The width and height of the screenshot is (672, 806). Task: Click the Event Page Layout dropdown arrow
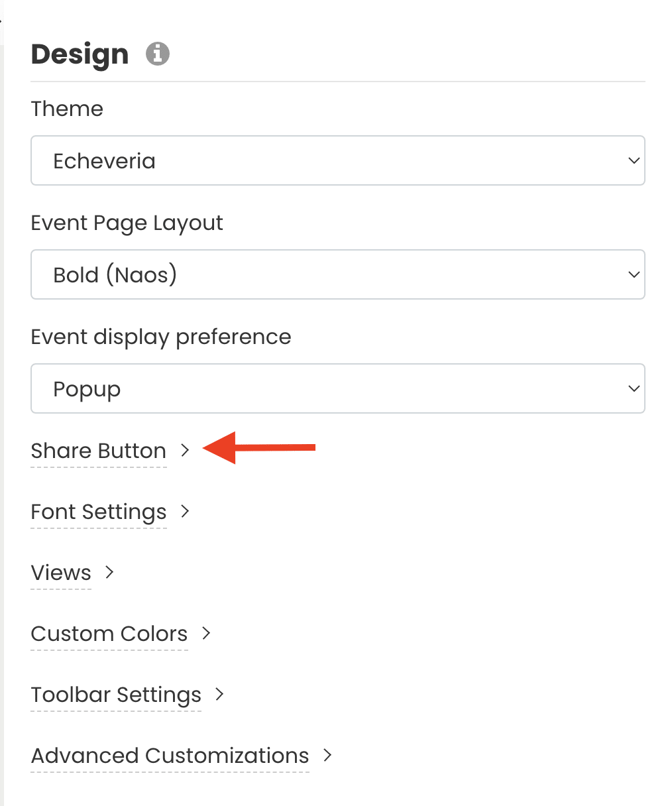coord(633,274)
